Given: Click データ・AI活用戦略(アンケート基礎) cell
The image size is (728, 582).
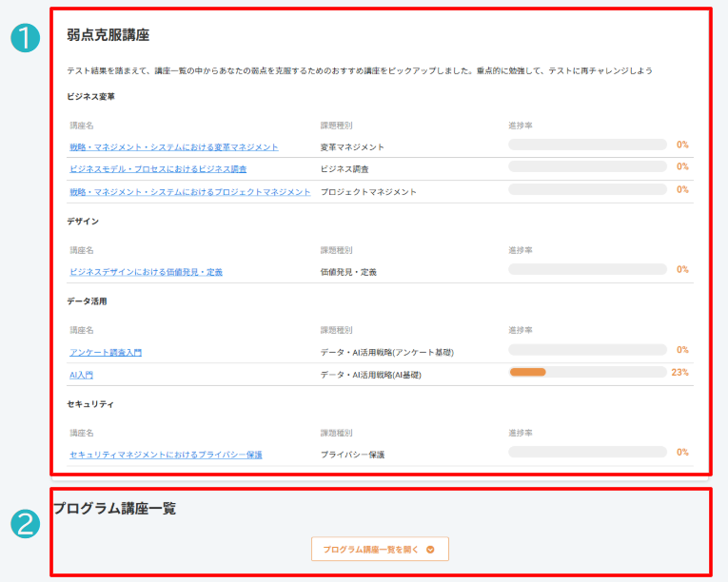Looking at the screenshot, I should 386,352.
